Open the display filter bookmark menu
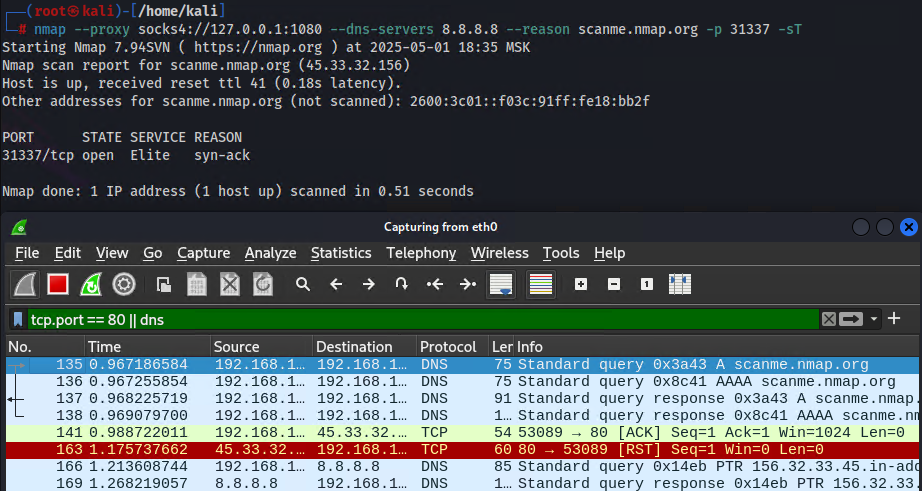The image size is (922, 491). pos(18,319)
